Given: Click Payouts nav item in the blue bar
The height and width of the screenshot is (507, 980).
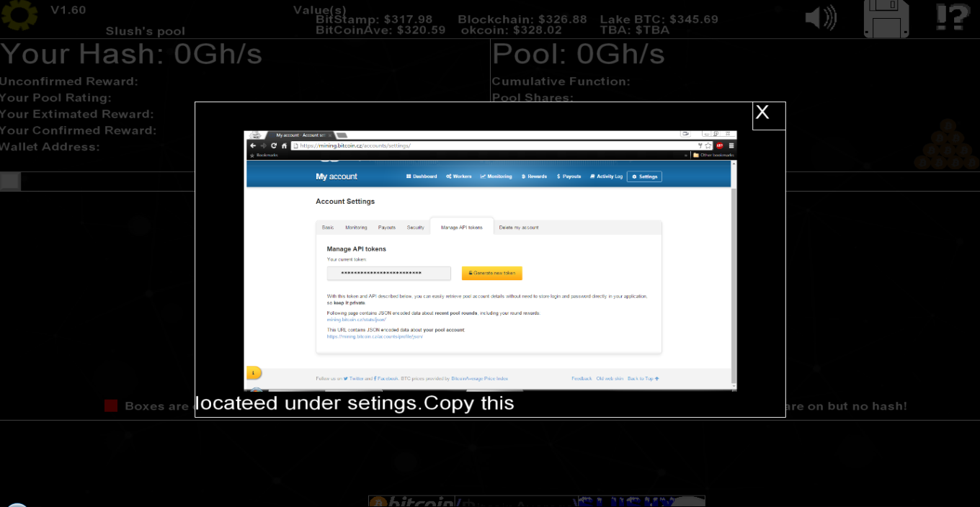Looking at the screenshot, I should (x=569, y=176).
